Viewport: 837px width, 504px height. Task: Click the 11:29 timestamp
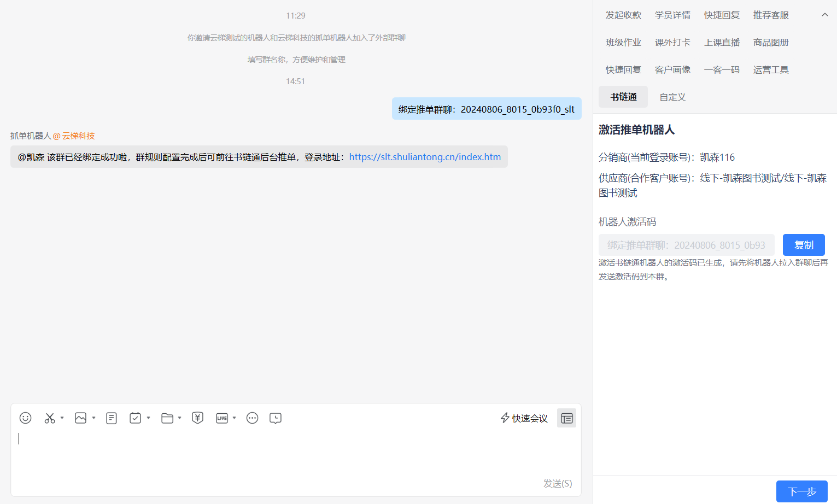pyautogui.click(x=295, y=15)
